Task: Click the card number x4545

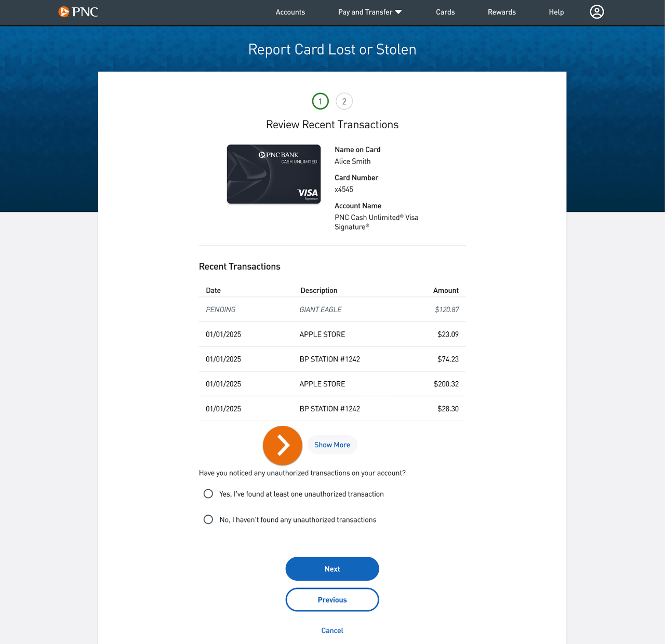Action: (344, 190)
